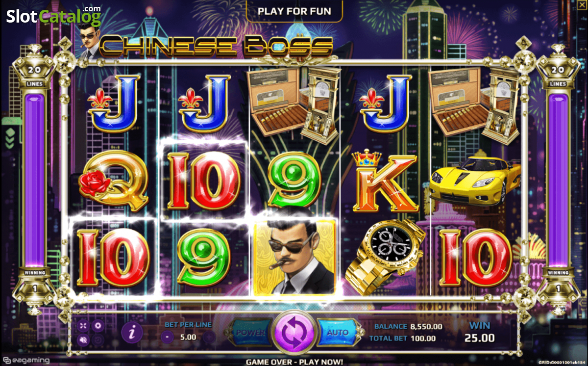The height and width of the screenshot is (366, 588).
Task: Open the history clock icon
Action: pos(98,339)
